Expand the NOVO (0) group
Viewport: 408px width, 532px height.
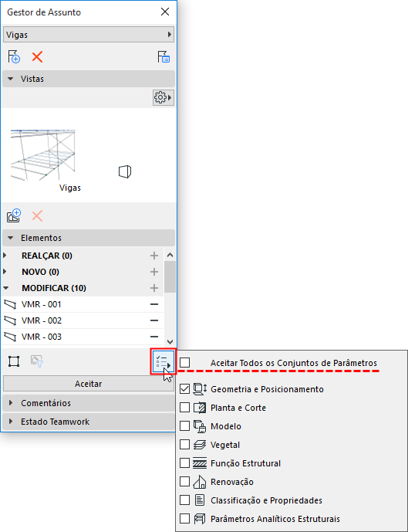click(5, 272)
